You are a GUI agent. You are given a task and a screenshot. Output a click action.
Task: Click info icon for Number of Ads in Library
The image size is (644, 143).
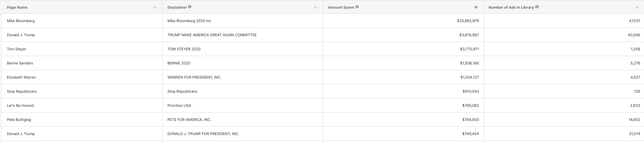(x=537, y=7)
